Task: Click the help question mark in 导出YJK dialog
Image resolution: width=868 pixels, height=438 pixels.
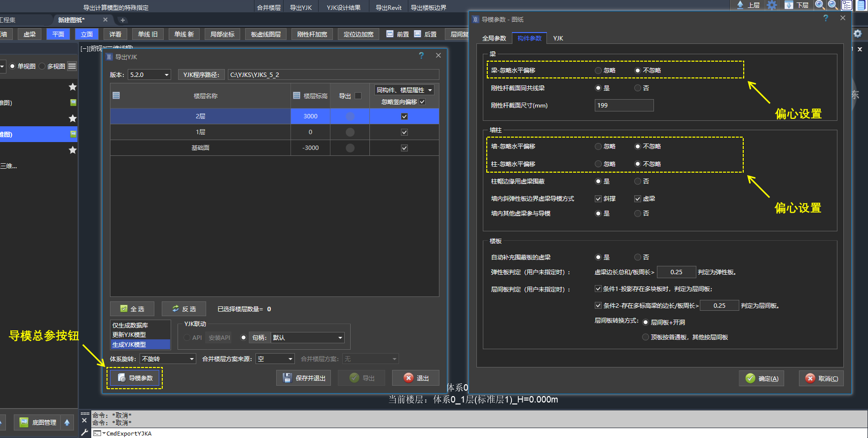Action: (421, 56)
